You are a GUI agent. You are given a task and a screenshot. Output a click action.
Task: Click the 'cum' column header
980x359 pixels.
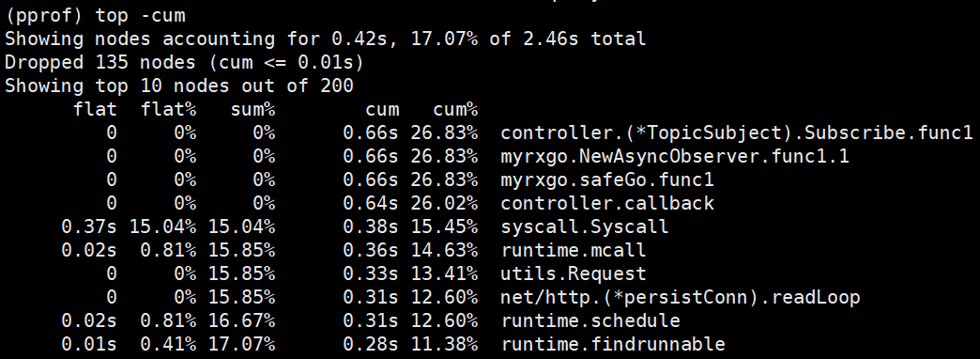pos(382,109)
